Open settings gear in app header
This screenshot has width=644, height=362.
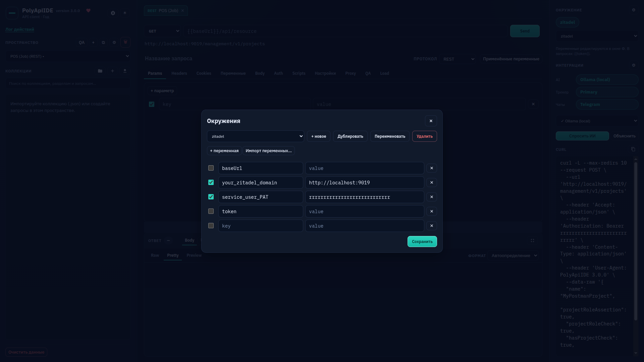pyautogui.click(x=113, y=13)
